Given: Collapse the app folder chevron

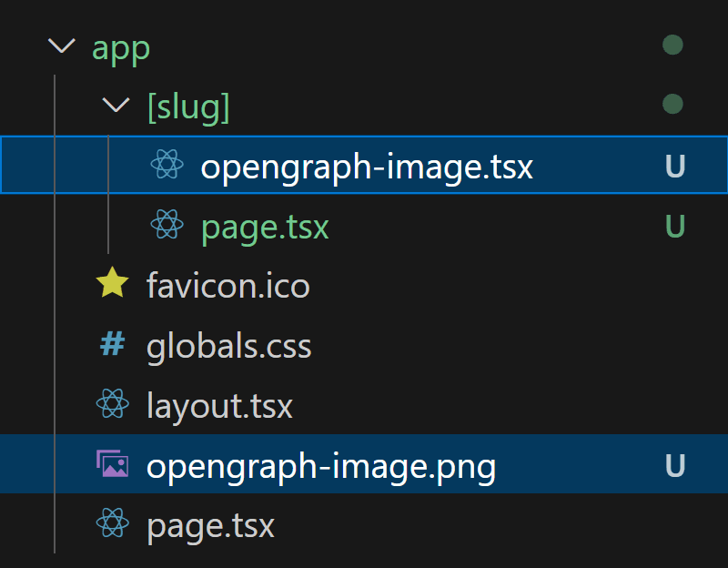Looking at the screenshot, I should pyautogui.click(x=61, y=46).
